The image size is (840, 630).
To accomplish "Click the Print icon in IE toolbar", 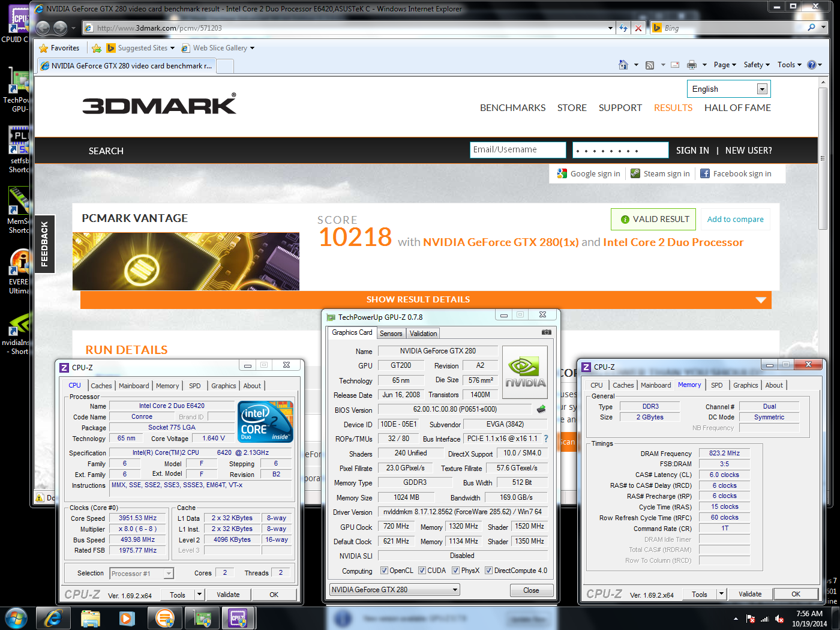I will point(692,65).
